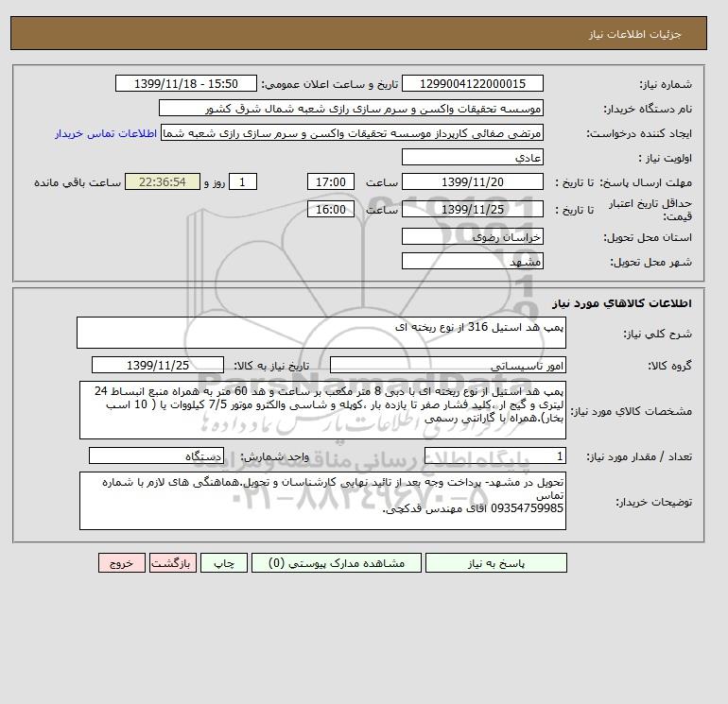Viewport: 728px width, 704px height.
Task: Click goods specifications text area
Action: 322,410
